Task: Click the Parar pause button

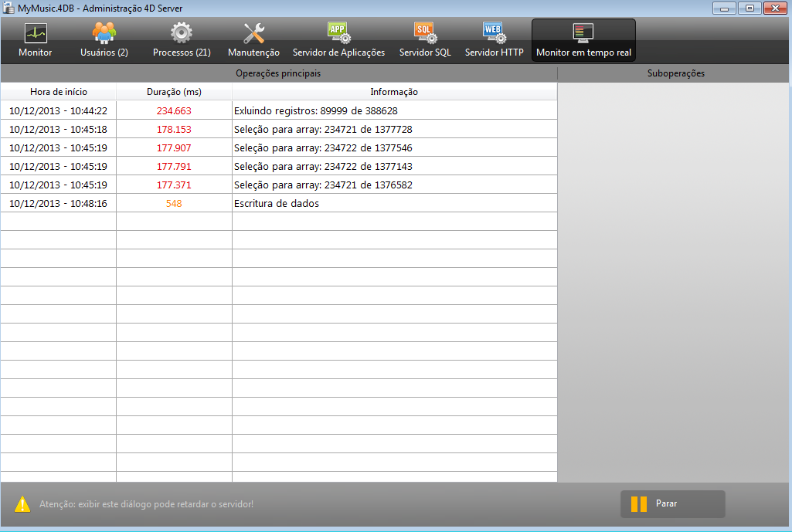Action: pos(672,503)
